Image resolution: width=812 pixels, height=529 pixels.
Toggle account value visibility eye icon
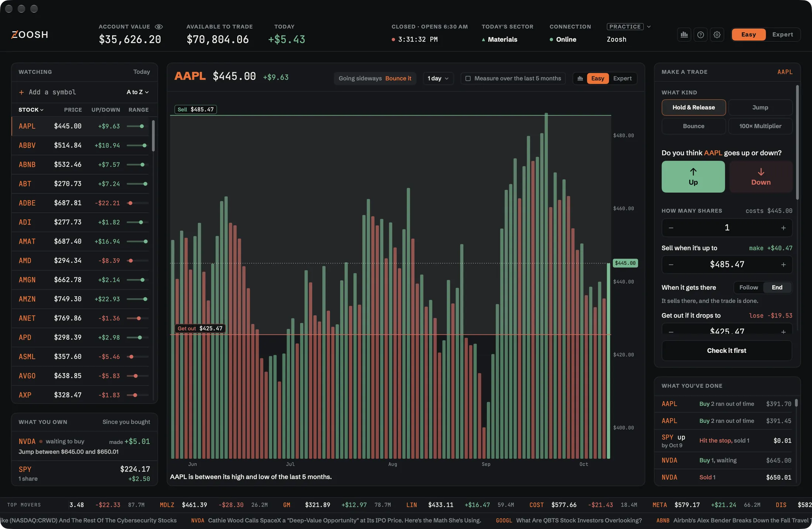click(x=159, y=27)
